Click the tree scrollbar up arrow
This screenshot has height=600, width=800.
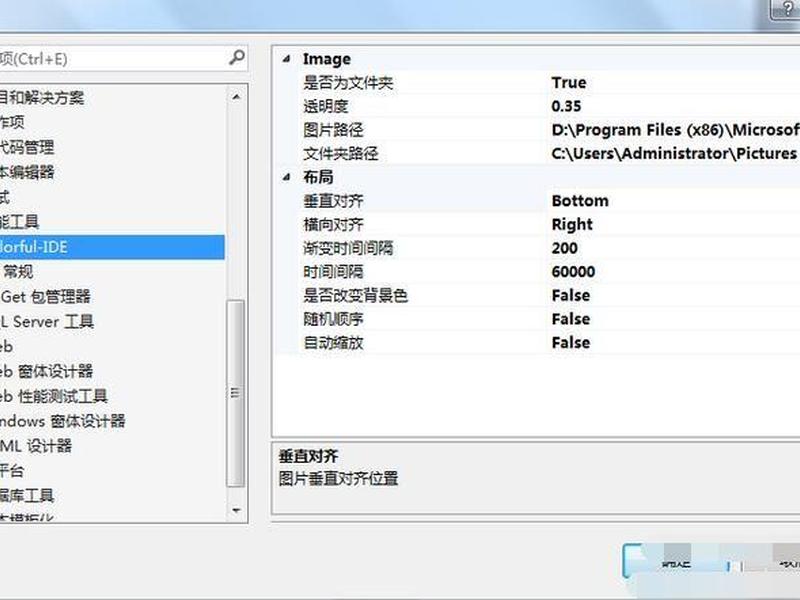[x=236, y=96]
